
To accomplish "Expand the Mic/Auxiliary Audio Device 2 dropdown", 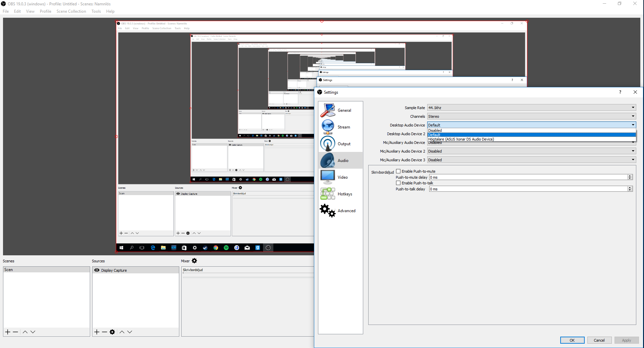I will pos(633,151).
